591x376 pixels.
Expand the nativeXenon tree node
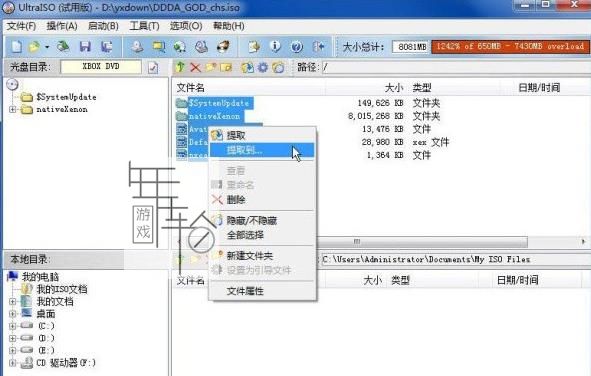coord(12,109)
